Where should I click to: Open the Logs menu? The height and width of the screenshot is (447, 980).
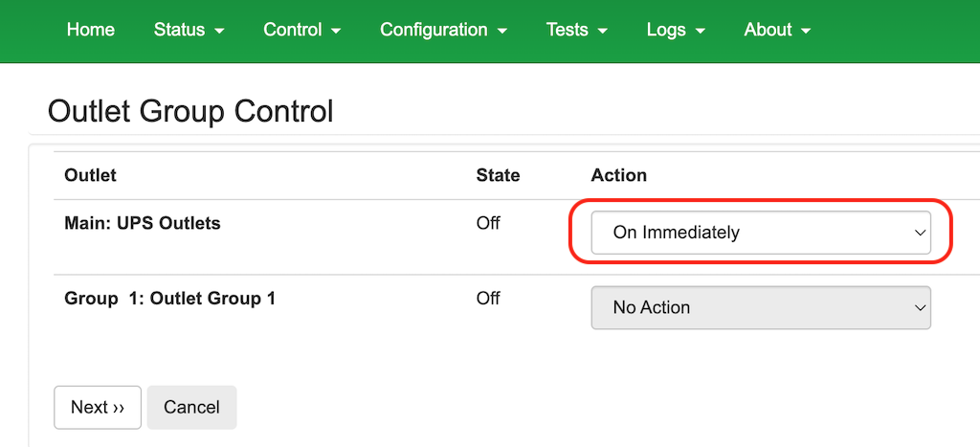click(676, 30)
